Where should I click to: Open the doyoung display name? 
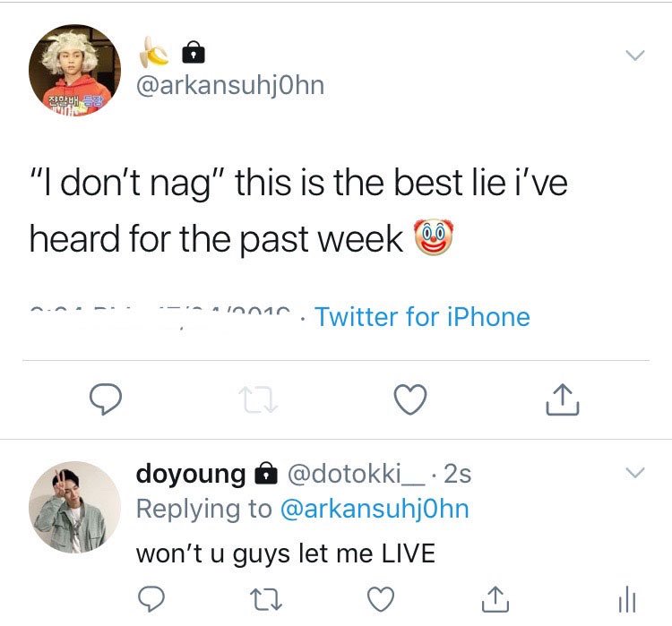pyautogui.click(x=191, y=474)
